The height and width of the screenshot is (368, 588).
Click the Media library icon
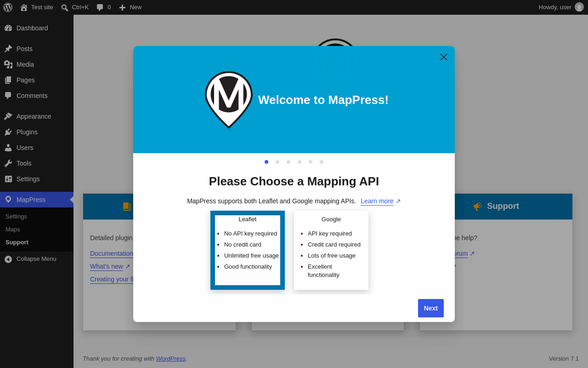[8, 64]
